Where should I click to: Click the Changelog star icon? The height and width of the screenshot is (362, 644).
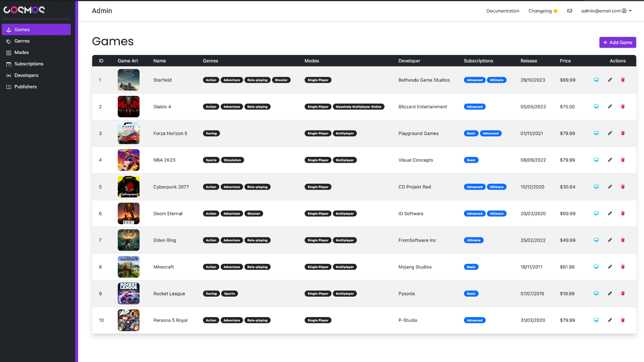pos(555,11)
